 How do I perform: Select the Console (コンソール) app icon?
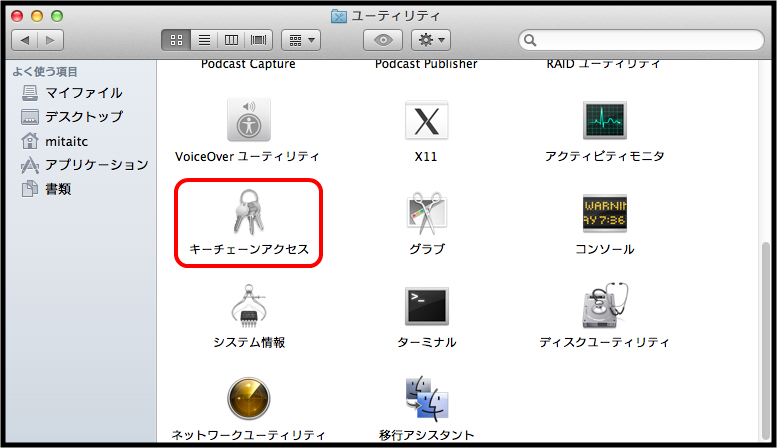[x=604, y=214]
